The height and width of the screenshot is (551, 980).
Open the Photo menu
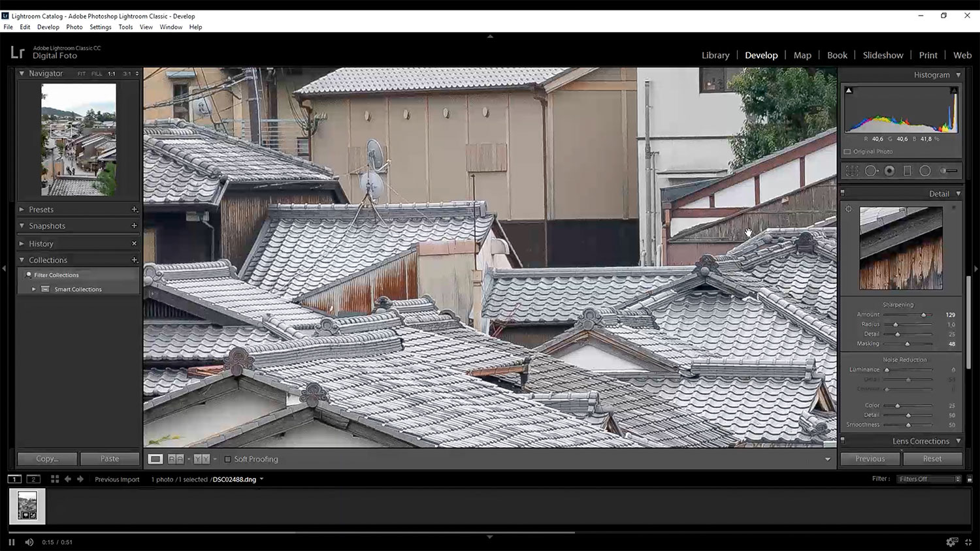(x=74, y=27)
